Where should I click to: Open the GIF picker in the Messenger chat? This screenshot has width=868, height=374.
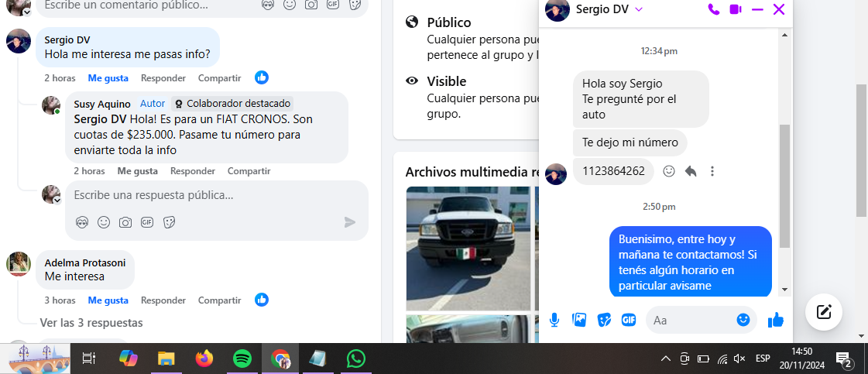(628, 319)
